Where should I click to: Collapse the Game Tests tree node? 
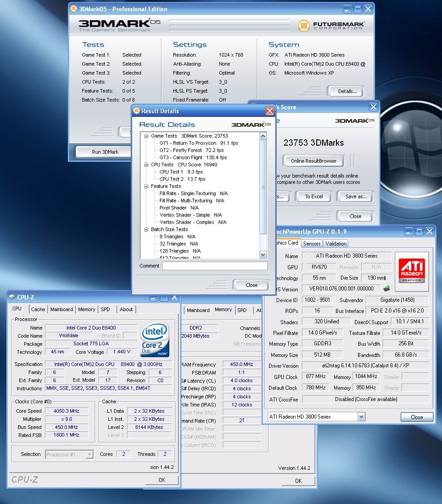point(146,136)
